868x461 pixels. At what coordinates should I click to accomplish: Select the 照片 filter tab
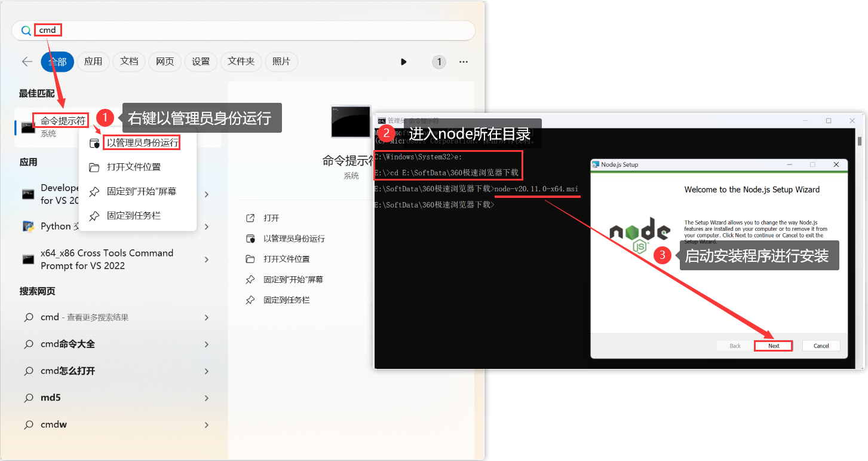(281, 62)
